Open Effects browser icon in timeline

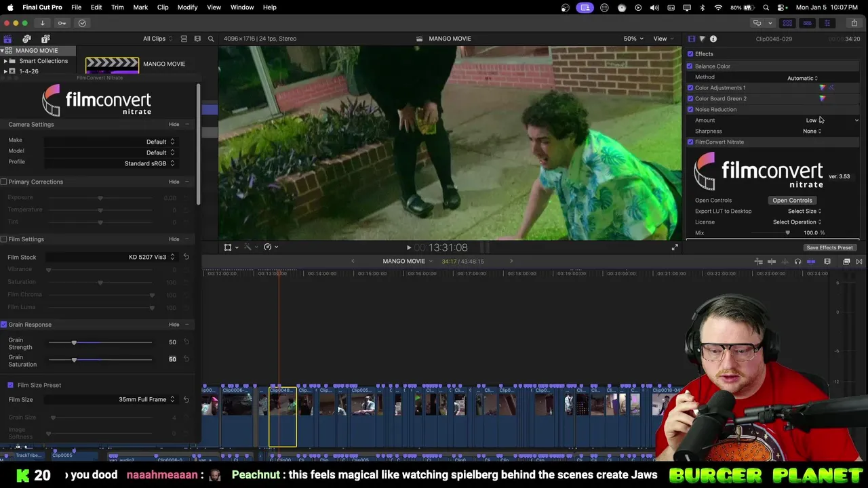click(846, 262)
